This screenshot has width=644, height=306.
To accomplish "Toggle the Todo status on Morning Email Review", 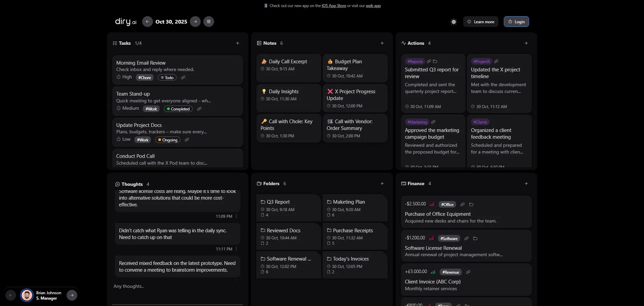I will [167, 77].
